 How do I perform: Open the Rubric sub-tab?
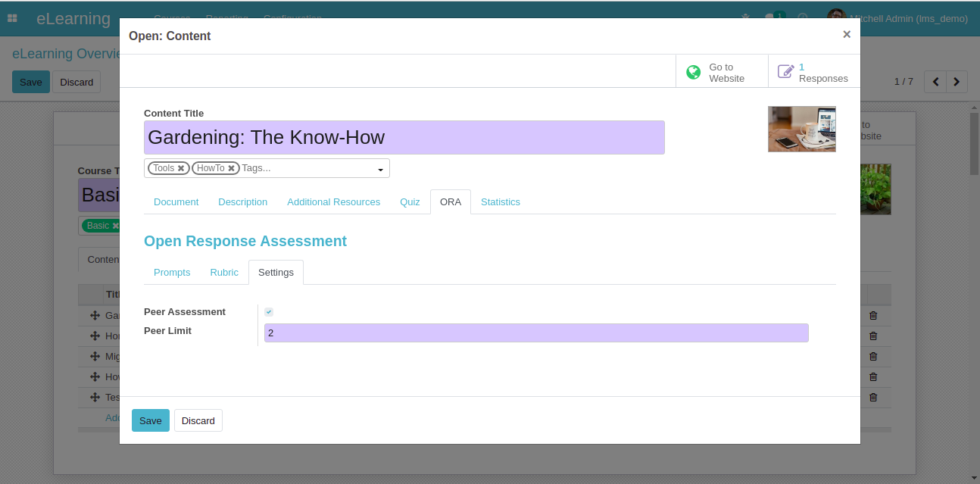pos(224,273)
